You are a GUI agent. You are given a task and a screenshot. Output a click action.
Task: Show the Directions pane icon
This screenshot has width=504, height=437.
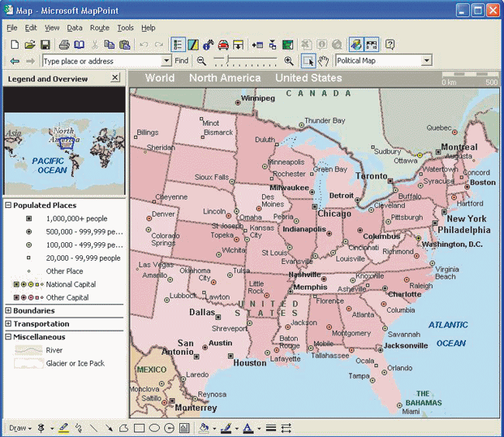[238, 45]
